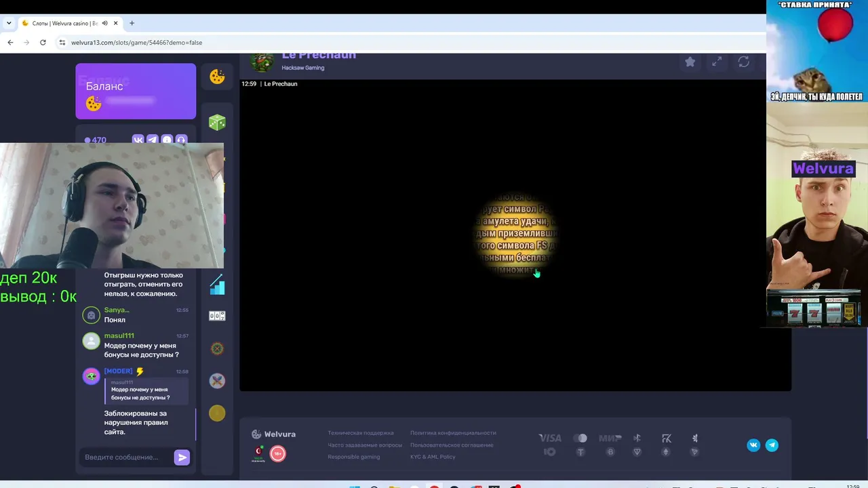Screen dimensions: 868x488
Task: Open Hacksaw Gaming provider link
Action: [303, 68]
